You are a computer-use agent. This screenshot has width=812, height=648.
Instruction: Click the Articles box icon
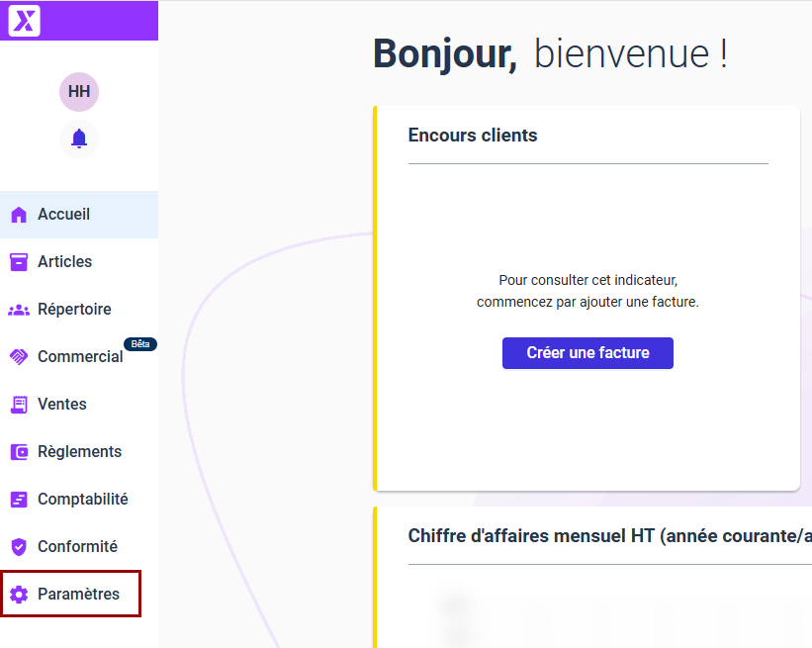tap(19, 262)
